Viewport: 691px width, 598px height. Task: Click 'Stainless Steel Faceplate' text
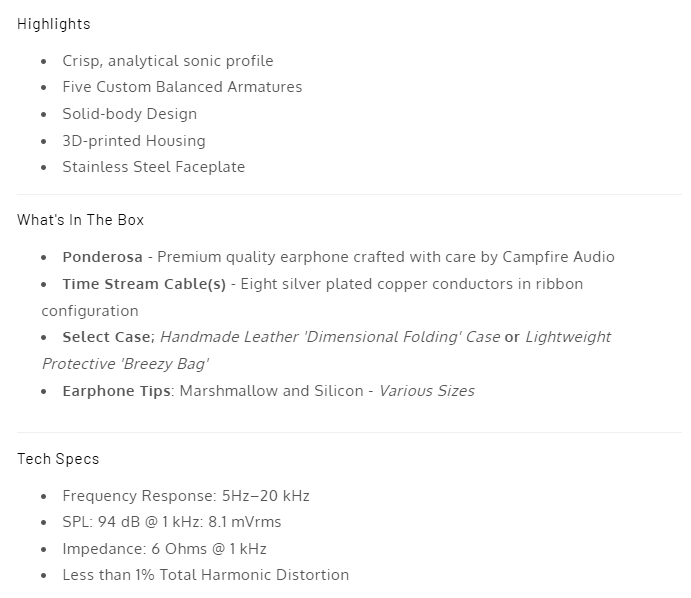[153, 167]
